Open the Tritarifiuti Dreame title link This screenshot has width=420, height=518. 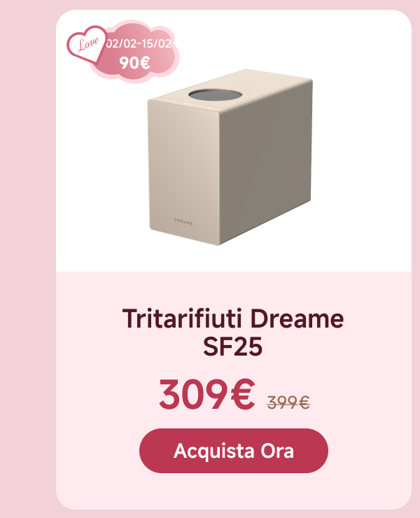(233, 319)
